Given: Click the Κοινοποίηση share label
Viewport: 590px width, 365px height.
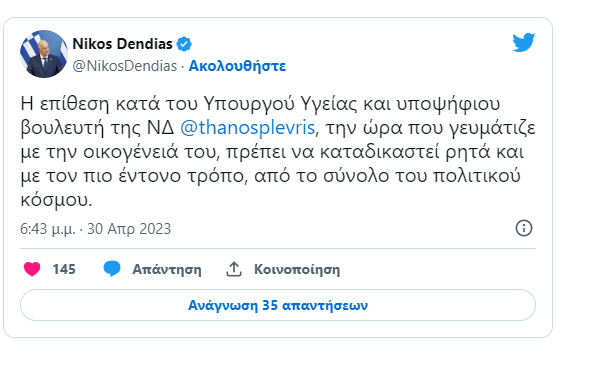Looking at the screenshot, I should (297, 269).
